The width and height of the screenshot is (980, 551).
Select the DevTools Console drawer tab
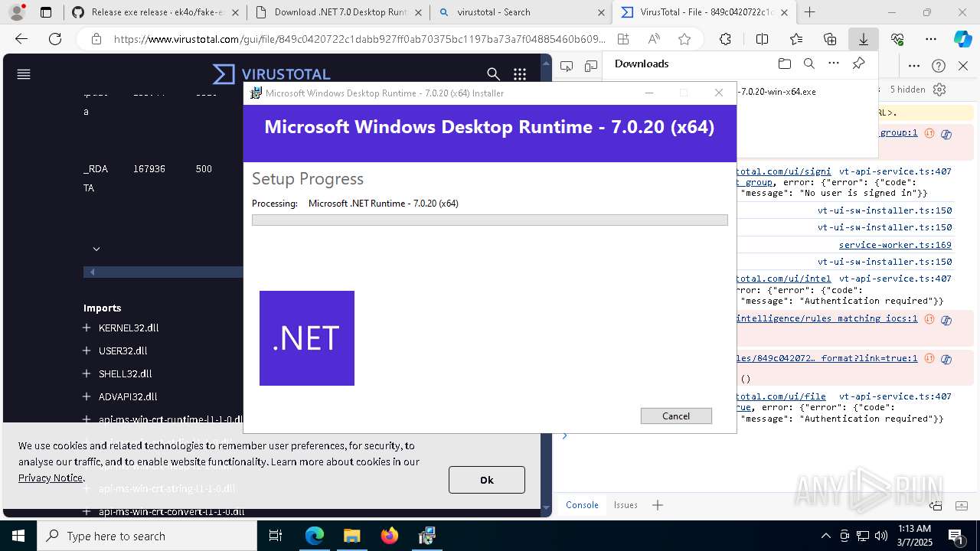click(582, 505)
